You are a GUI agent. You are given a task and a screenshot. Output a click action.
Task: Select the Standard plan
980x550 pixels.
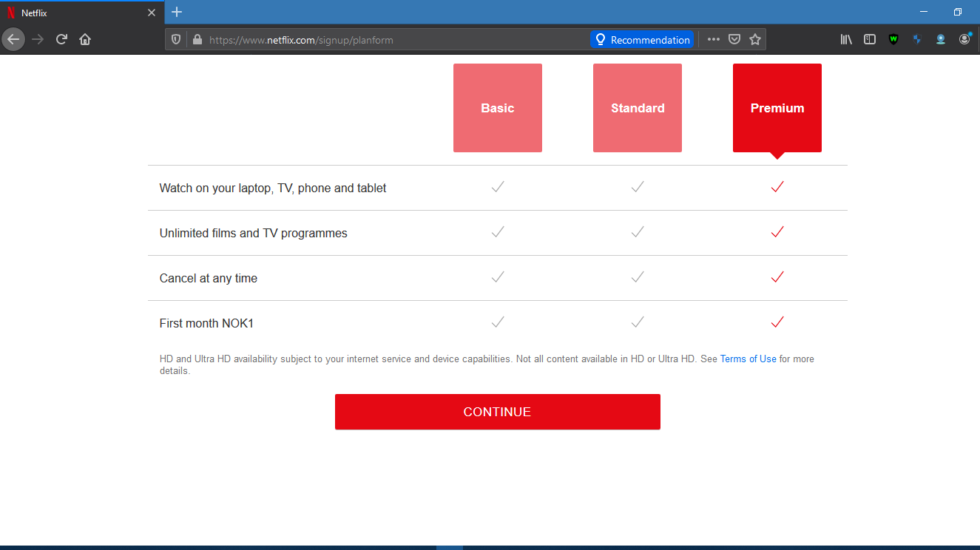tap(637, 108)
